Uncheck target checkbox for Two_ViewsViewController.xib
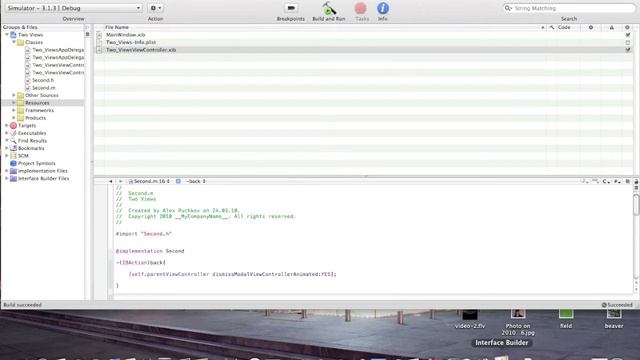This screenshot has width=640, height=360. 628,50
